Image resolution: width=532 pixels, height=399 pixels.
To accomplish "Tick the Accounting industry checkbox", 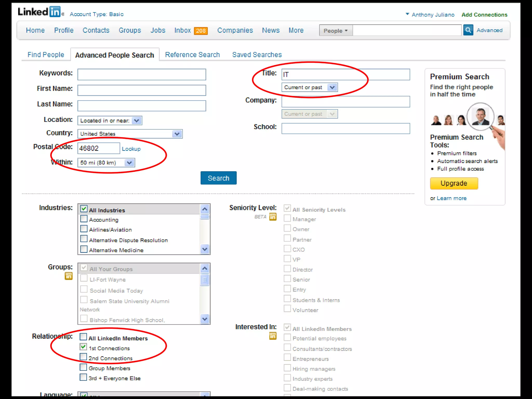I will pyautogui.click(x=84, y=219).
